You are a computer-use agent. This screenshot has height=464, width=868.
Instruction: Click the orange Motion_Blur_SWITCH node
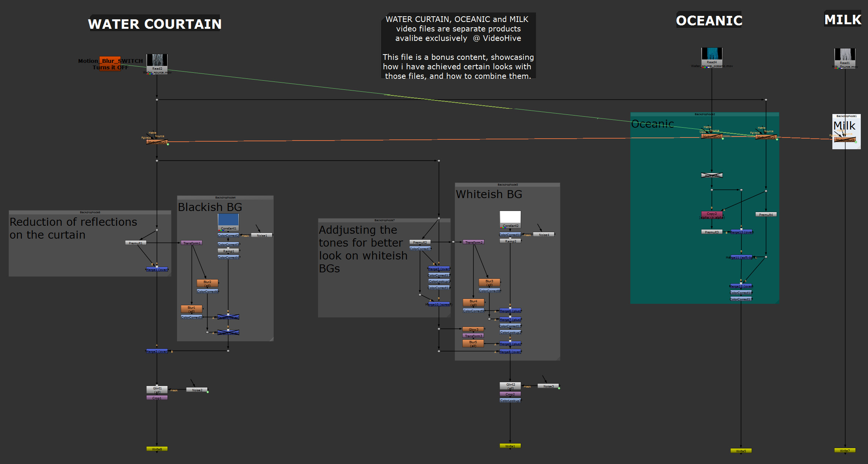coord(110,64)
